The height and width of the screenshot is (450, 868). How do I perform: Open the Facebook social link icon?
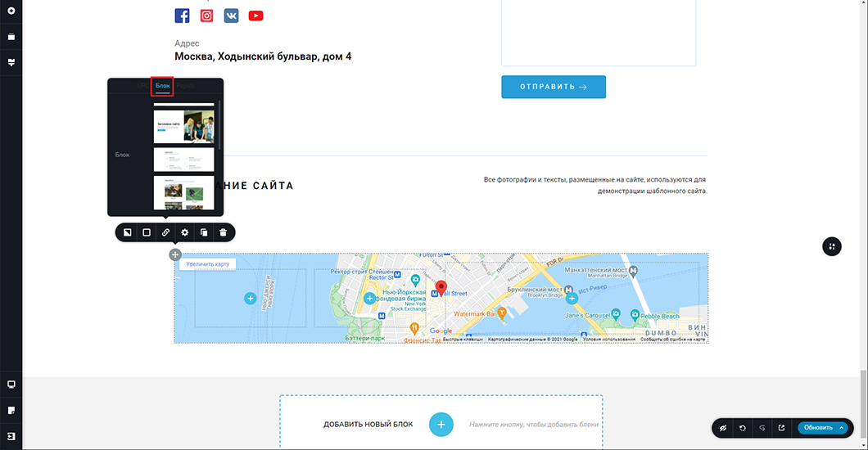[x=182, y=16]
